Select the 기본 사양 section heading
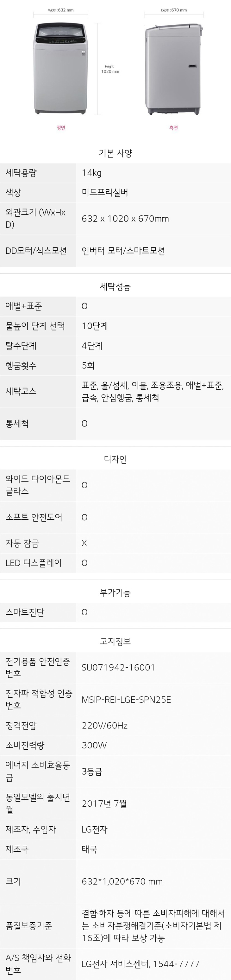The image size is (231, 980). tap(115, 153)
